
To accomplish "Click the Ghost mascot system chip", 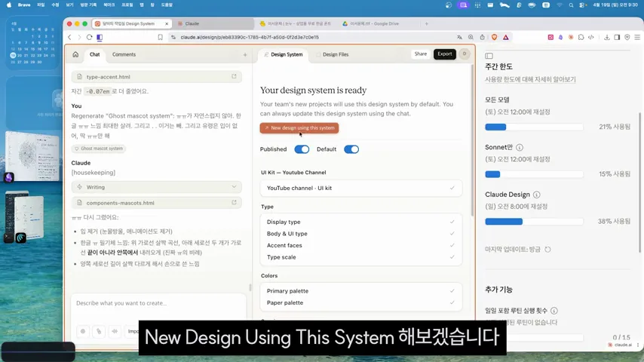I will coord(99,149).
